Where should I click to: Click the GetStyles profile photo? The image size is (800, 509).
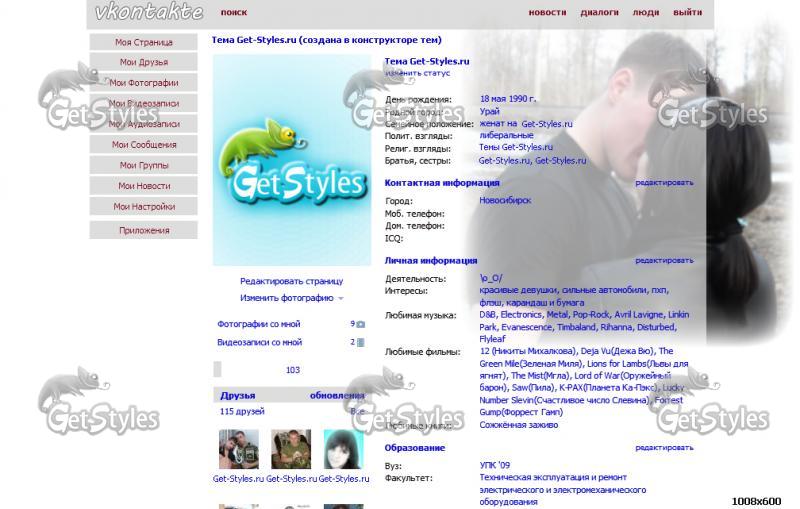click(292, 160)
